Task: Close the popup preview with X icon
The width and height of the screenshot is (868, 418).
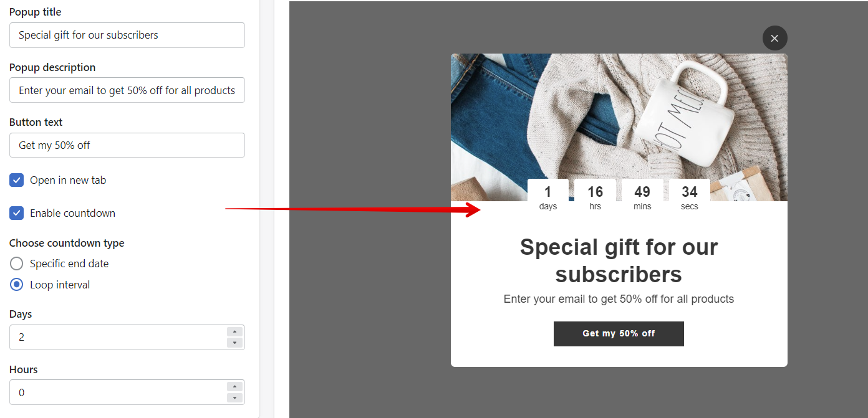Action: (x=774, y=38)
